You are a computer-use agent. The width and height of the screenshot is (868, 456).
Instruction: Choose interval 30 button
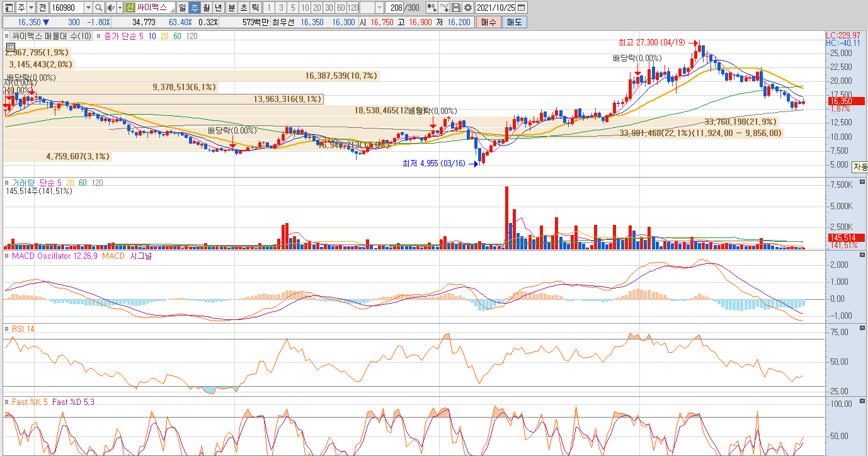pyautogui.click(x=328, y=8)
